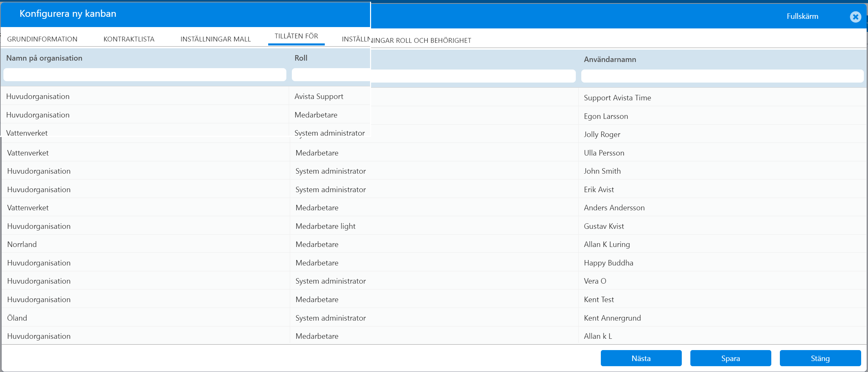Screen dimensions: 868x372
Task: Select the TILLÅTEN FÖR tab
Action: pos(296,36)
